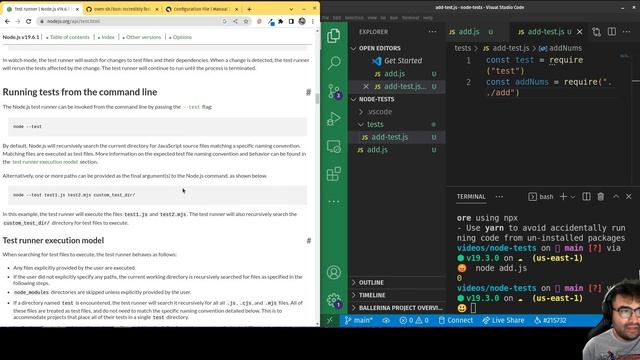Click Connect in the status bar
Image resolution: width=640 pixels, height=360 pixels.
click(456, 320)
